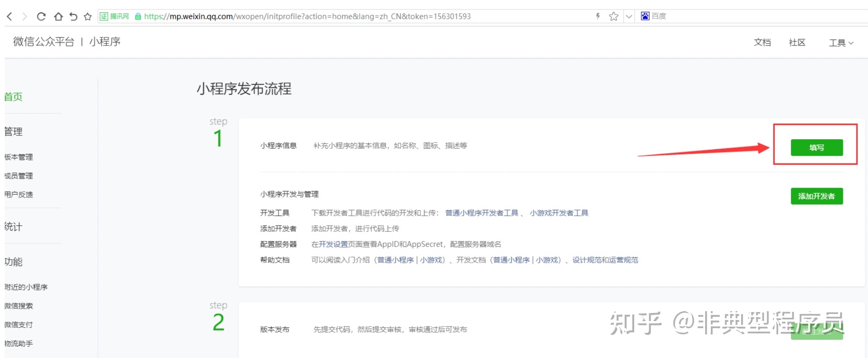The width and height of the screenshot is (868, 358).
Task: Open 附近的小程序 in the sidebar
Action: tap(26, 287)
